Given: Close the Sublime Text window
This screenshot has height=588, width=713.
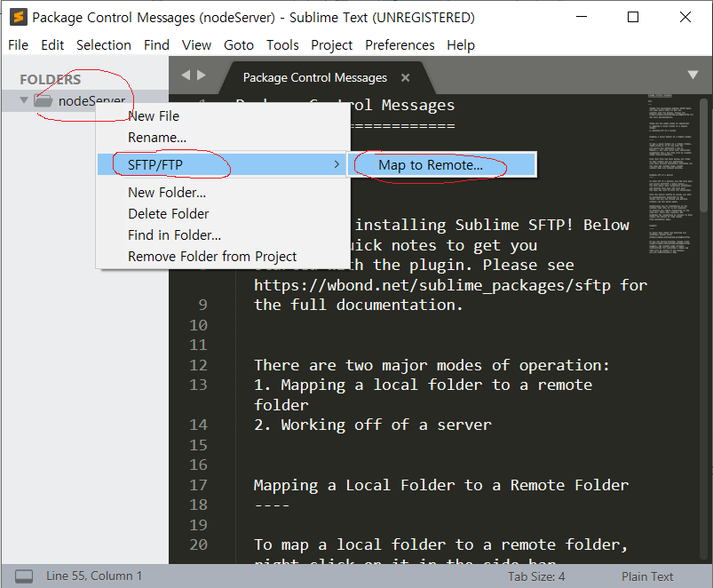Looking at the screenshot, I should (x=685, y=17).
